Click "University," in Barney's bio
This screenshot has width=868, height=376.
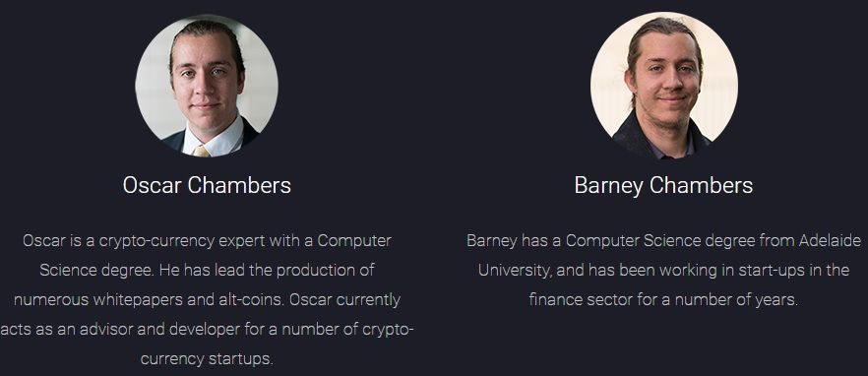pos(515,271)
